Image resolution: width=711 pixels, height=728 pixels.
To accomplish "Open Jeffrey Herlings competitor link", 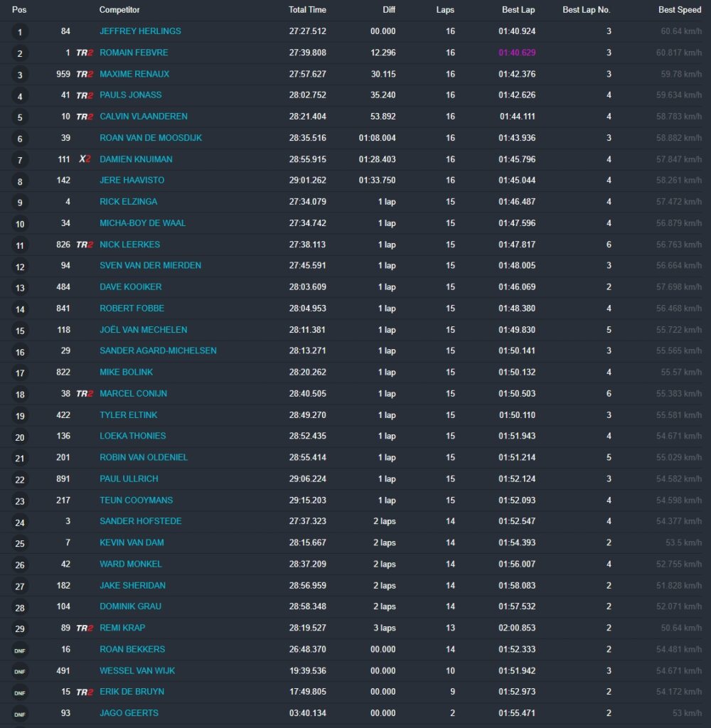I will [140, 31].
